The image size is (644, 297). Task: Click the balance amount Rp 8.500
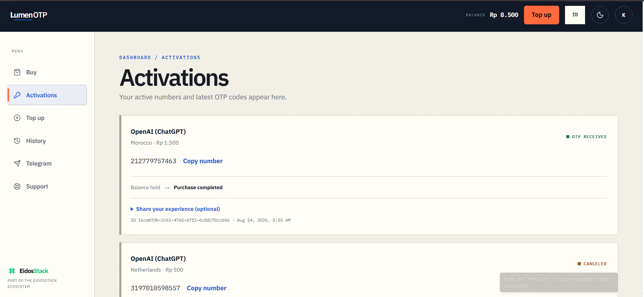point(504,15)
